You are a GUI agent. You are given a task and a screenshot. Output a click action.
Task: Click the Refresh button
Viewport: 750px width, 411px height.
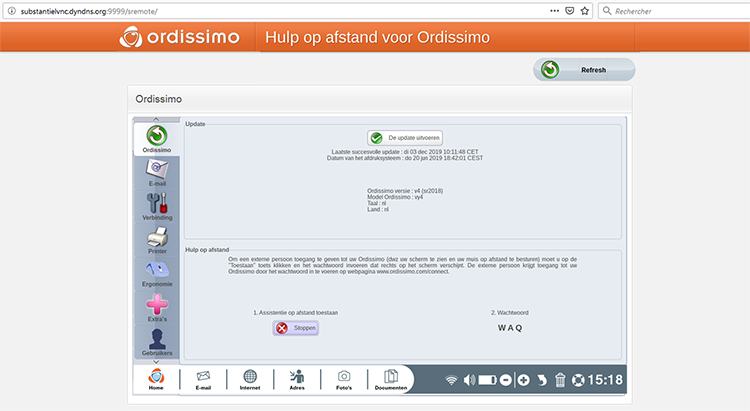(584, 70)
